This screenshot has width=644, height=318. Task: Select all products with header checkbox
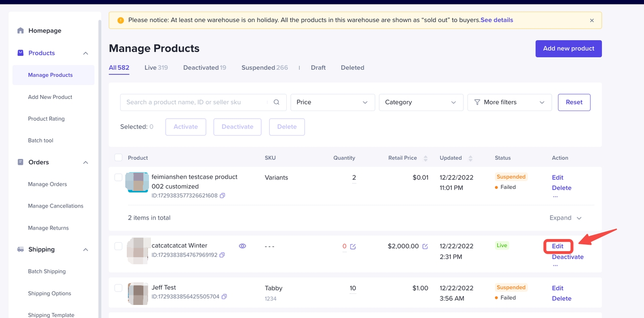point(118,158)
